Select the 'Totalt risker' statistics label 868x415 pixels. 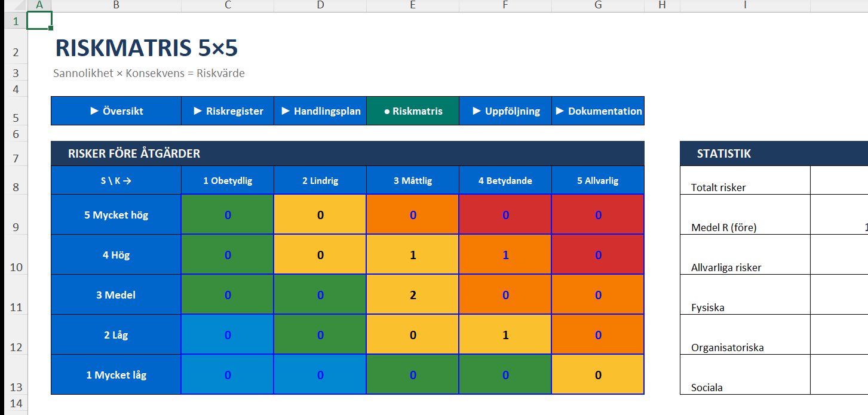745,180
